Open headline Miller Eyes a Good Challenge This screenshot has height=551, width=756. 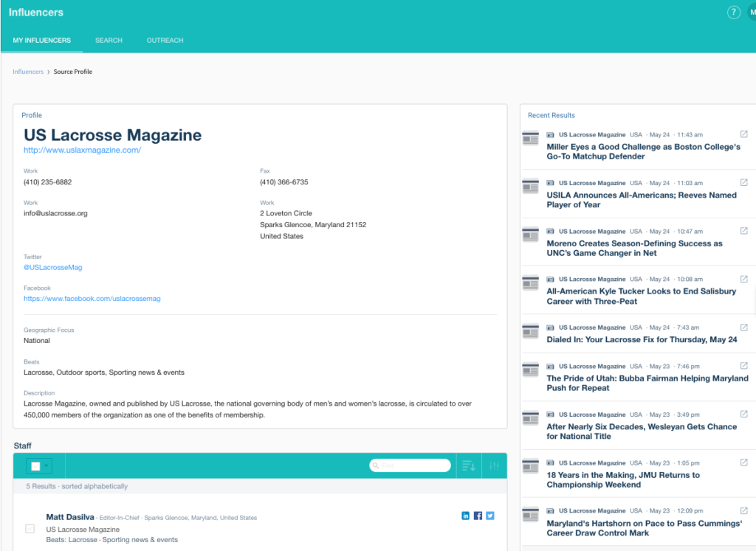pos(643,152)
